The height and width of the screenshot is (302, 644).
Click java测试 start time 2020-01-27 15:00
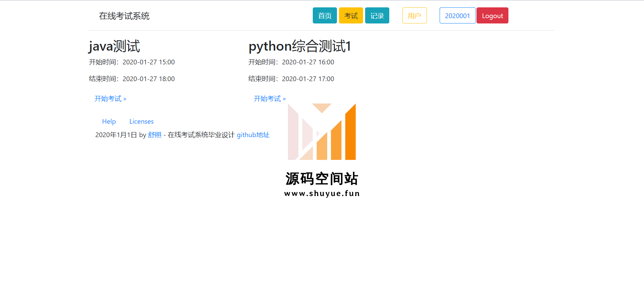[149, 62]
